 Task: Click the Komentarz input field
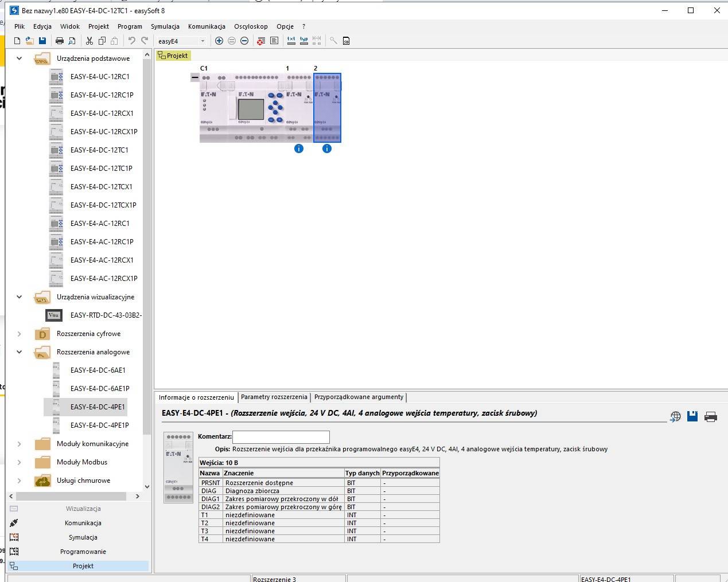[281, 437]
